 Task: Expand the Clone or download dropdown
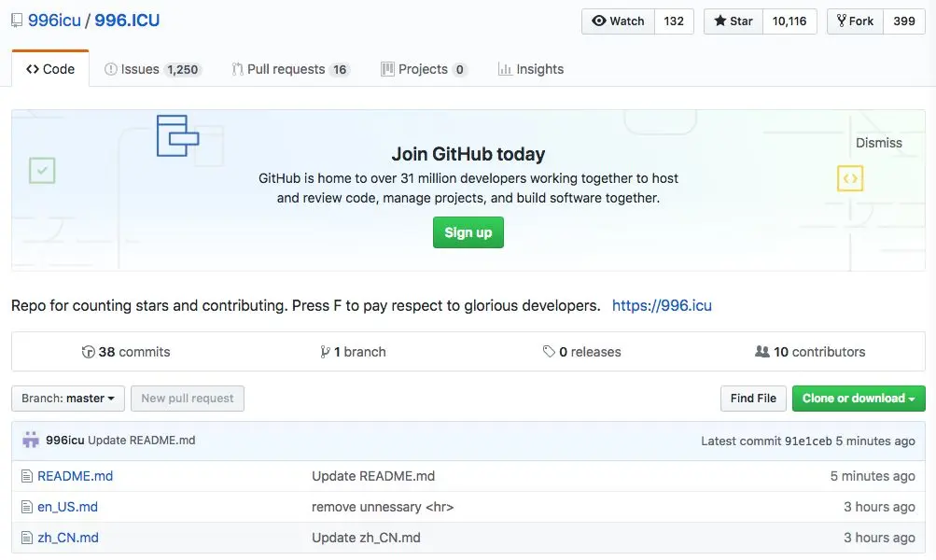(x=859, y=399)
